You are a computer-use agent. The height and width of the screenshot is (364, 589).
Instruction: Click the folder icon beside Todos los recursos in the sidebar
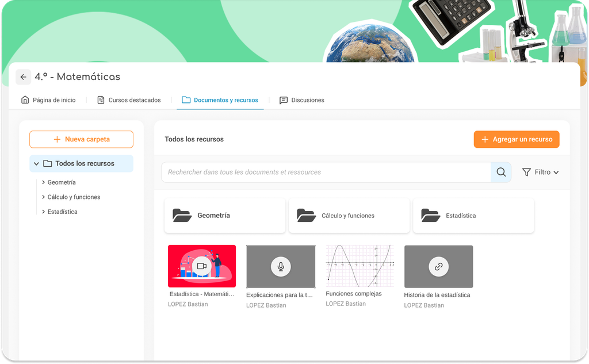coord(48,163)
